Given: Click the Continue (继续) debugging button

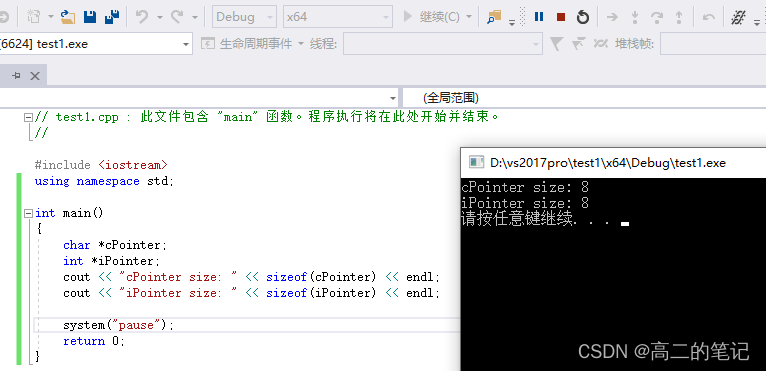Looking at the screenshot, I should tap(431, 17).
